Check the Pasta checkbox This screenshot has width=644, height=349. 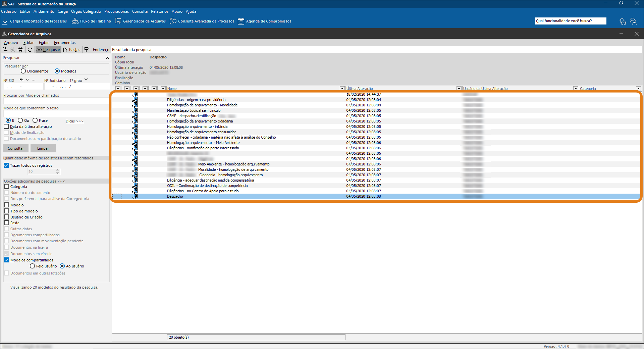6,223
